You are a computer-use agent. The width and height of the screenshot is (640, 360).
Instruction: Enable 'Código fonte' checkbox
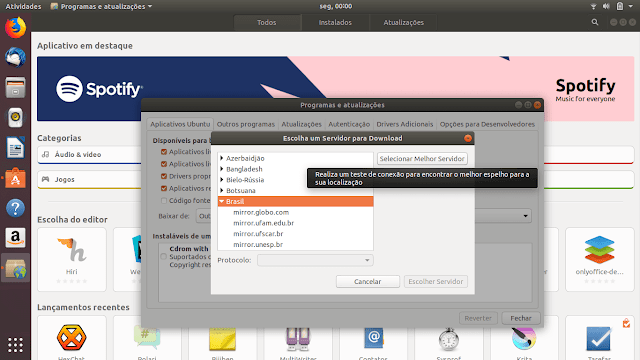pyautogui.click(x=164, y=201)
